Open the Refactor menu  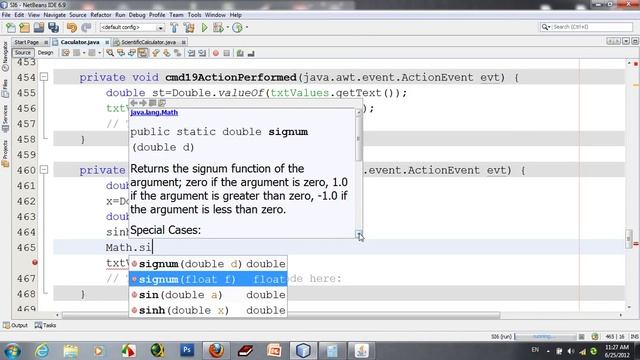point(100,15)
